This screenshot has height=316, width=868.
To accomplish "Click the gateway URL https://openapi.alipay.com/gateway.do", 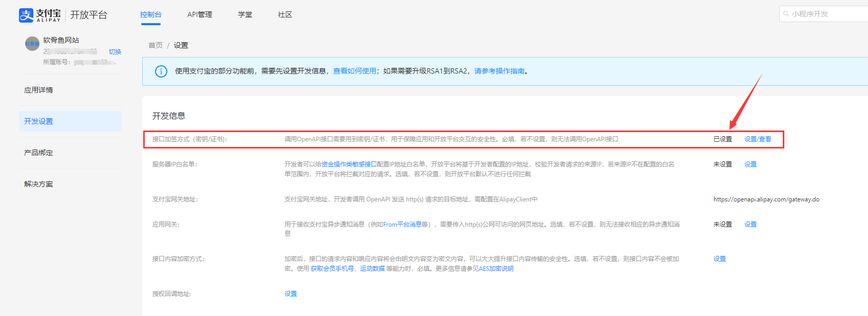I will coord(766,199).
